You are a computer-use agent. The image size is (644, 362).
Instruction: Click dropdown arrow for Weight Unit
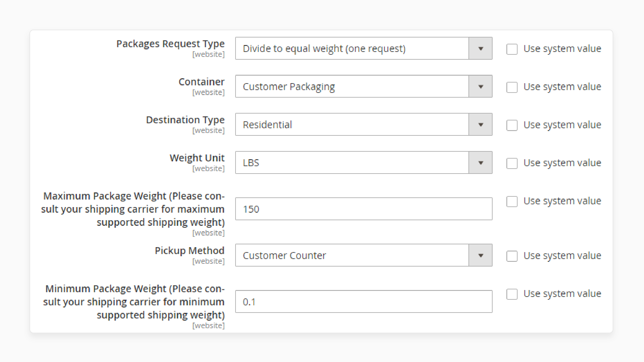[482, 162]
